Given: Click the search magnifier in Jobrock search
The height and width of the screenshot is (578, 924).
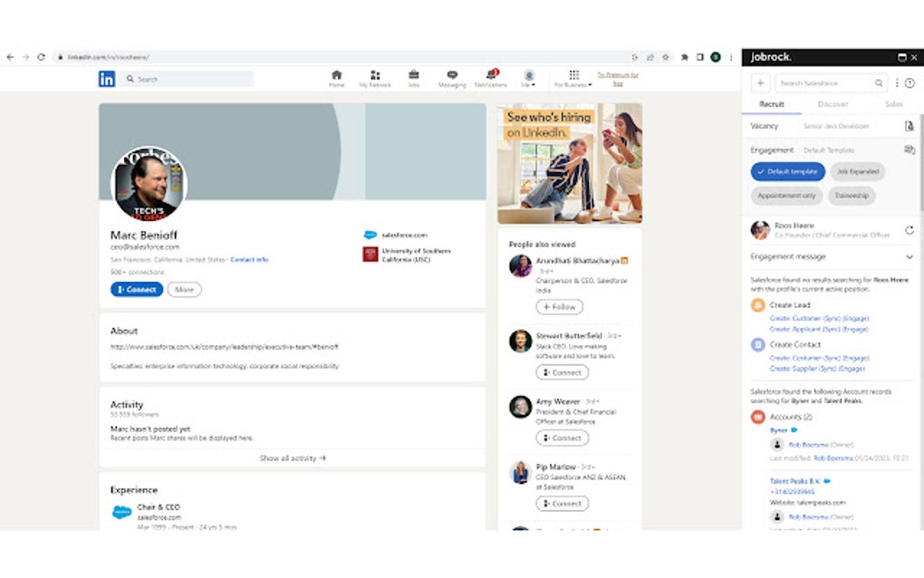Looking at the screenshot, I should coord(879,83).
